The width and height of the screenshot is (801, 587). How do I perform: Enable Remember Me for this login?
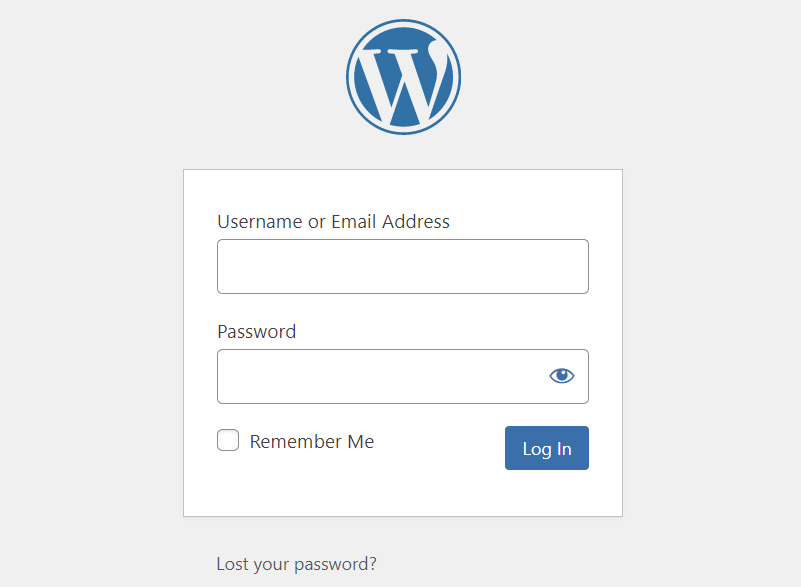[x=228, y=441]
